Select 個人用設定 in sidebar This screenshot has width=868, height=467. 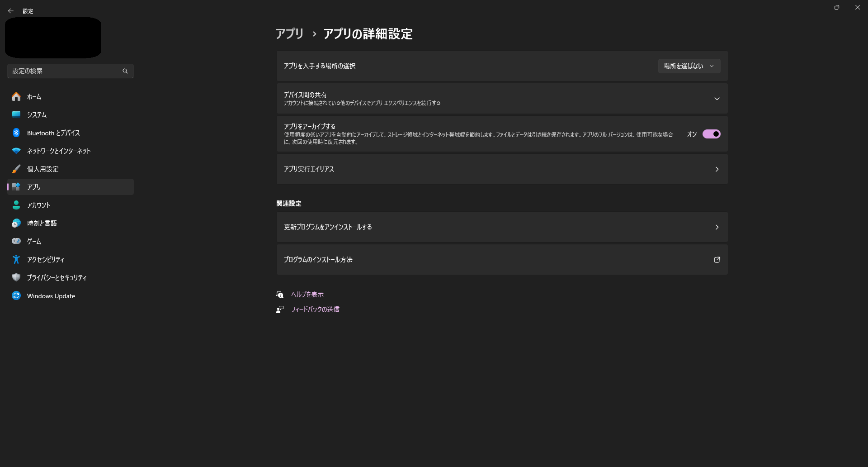tap(71, 169)
